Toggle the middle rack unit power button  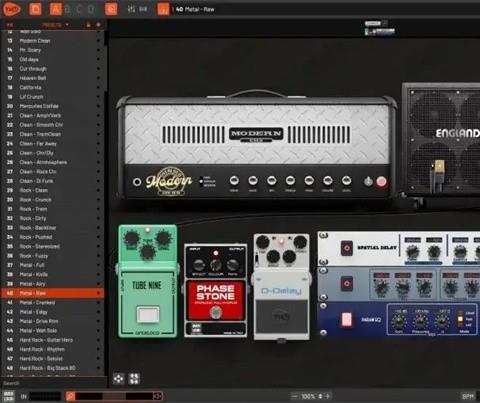point(347,284)
